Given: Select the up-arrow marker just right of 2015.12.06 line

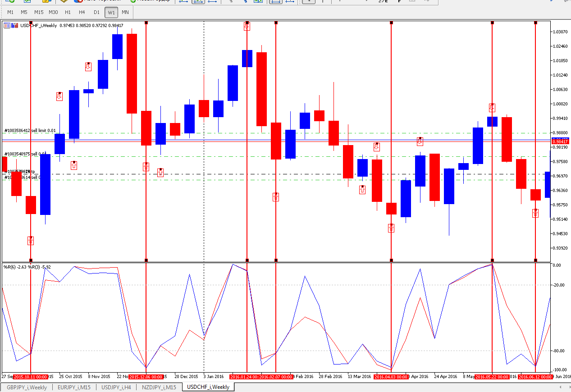Looking at the screenshot, I should pyautogui.click(x=160, y=173).
